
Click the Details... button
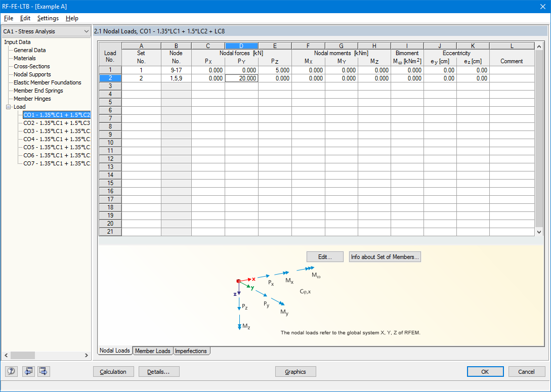(x=159, y=372)
